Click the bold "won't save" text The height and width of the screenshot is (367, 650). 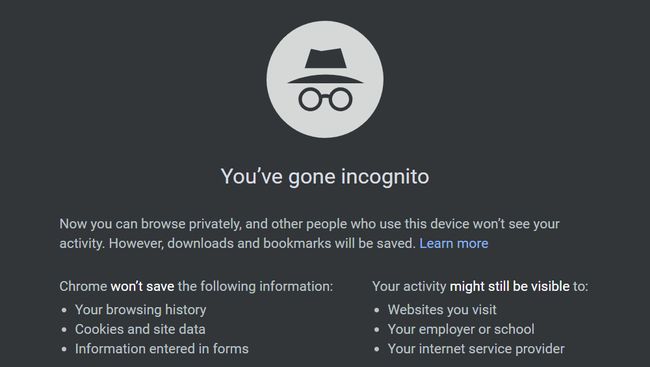[142, 287]
